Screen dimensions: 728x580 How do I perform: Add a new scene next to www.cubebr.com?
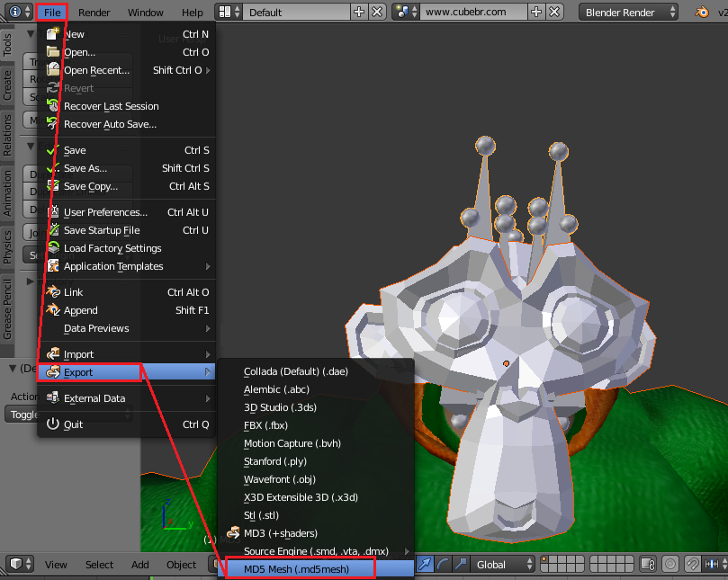coord(536,12)
